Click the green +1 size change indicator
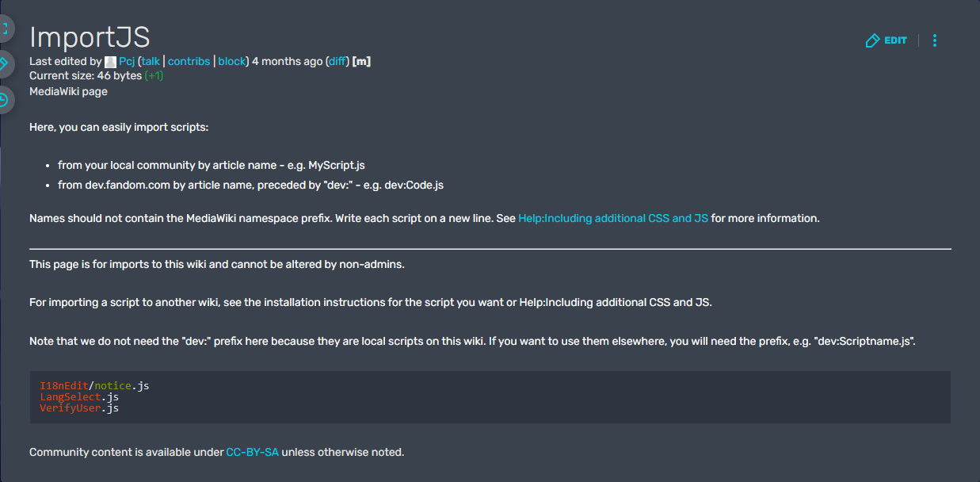Viewport: 980px width, 482px height. pyautogui.click(x=154, y=76)
